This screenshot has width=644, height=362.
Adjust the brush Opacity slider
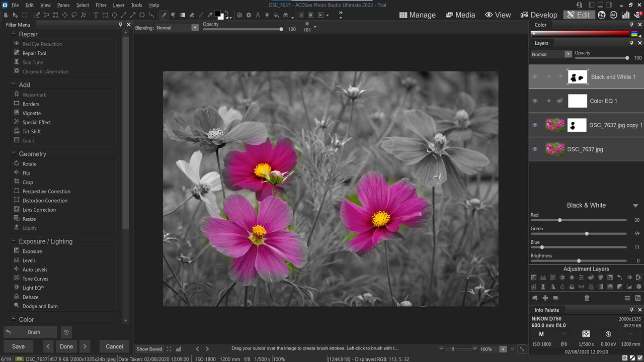click(x=243, y=29)
